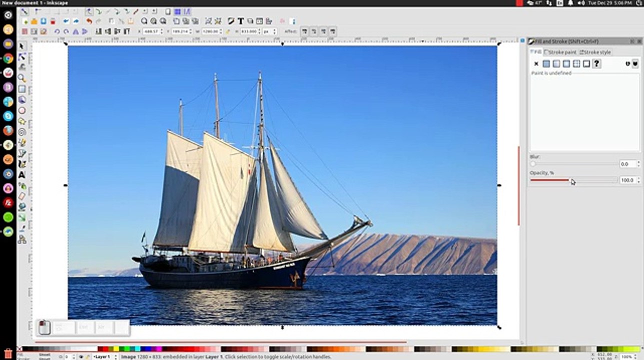Switch to the Stroke style tab
The height and width of the screenshot is (360, 644).
tap(595, 52)
